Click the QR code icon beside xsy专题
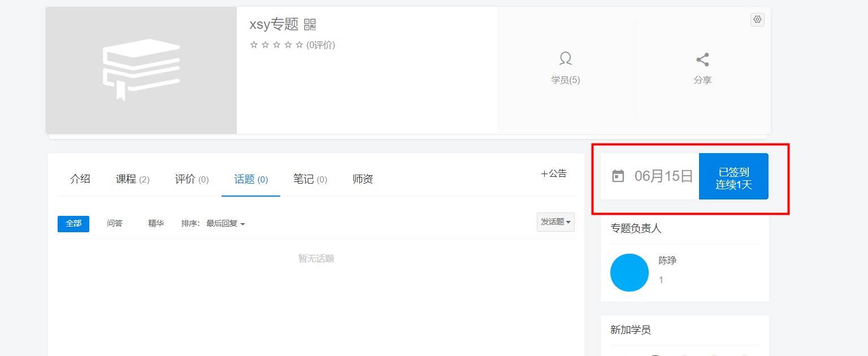The image size is (868, 356). pos(310,24)
